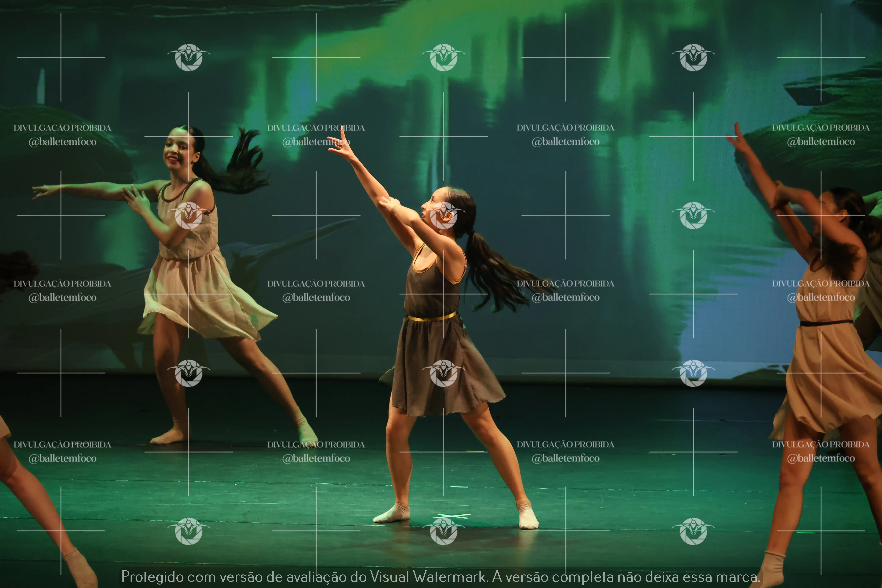Click the bottom-right @balletemfoco watermark text
This screenshot has height=588, width=882.
point(821,458)
